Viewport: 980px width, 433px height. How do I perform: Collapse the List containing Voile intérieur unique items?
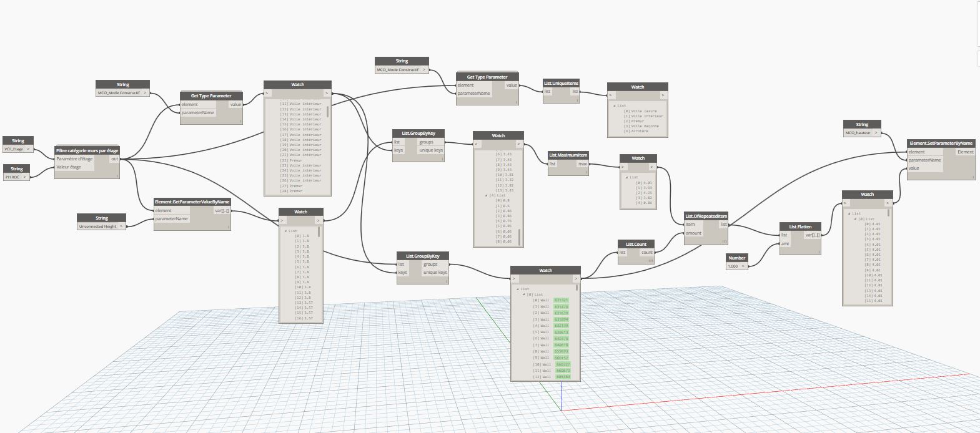pos(615,105)
